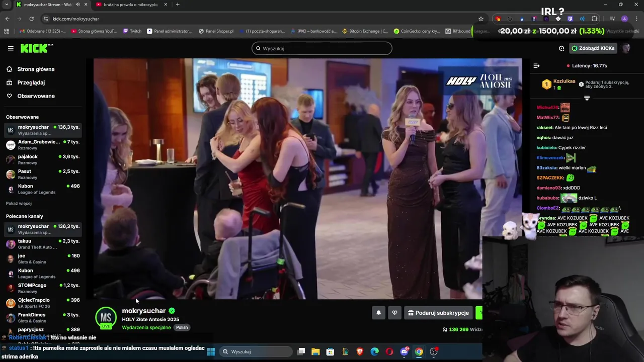Toggle stream notifications with the bell button
The height and width of the screenshot is (362, 644).
[378, 313]
